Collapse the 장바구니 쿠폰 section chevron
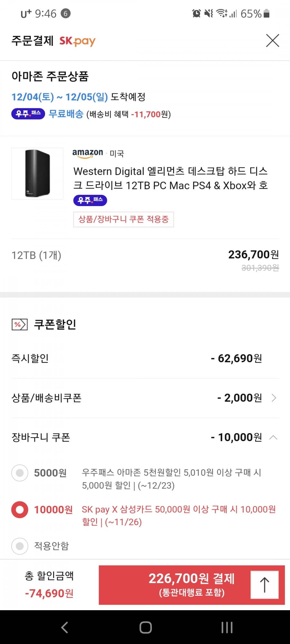Screen dimensions: 290x644 pyautogui.click(x=273, y=437)
